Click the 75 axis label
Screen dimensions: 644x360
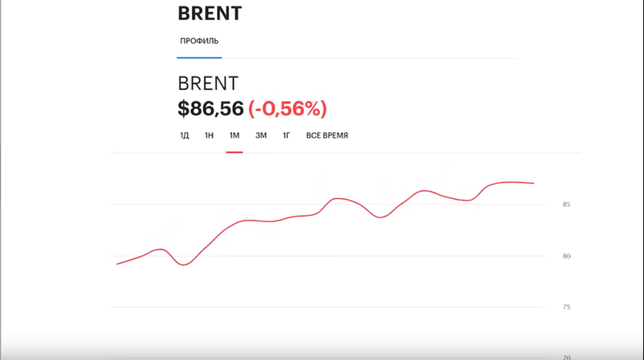pos(567,307)
